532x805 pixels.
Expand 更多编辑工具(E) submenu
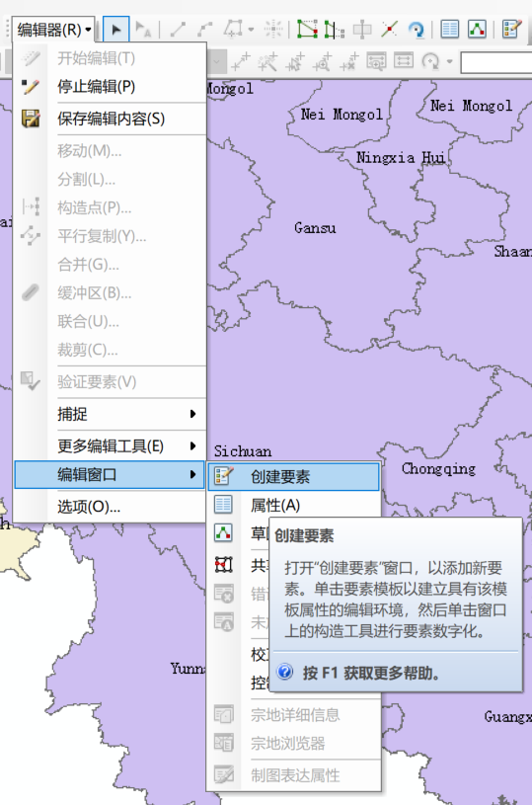[111, 446]
